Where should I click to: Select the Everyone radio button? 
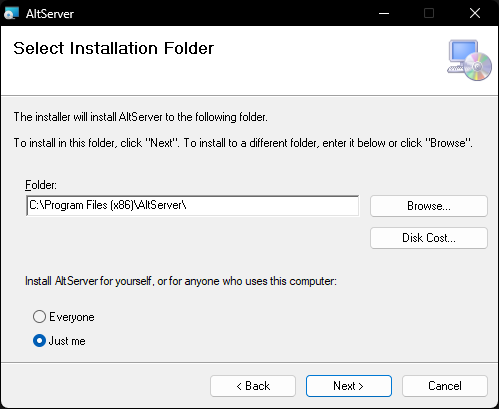39,317
